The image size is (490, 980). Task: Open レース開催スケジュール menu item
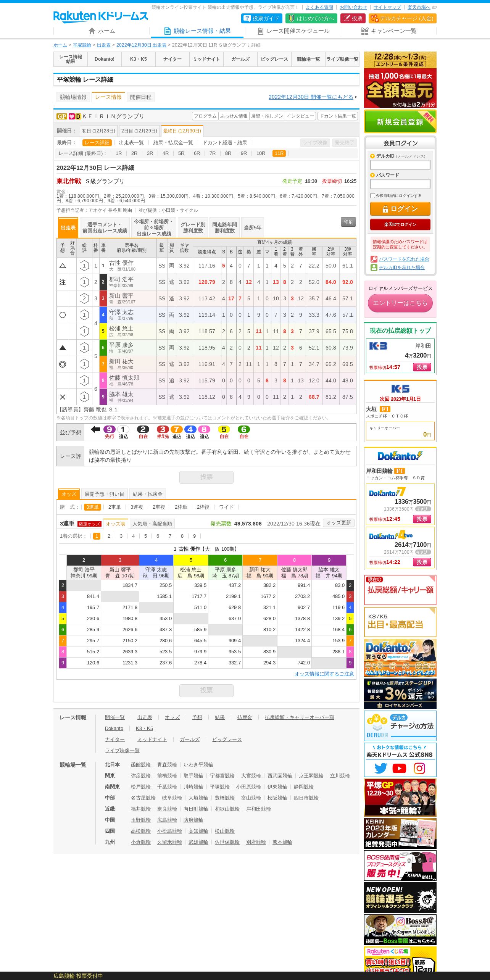point(293,31)
